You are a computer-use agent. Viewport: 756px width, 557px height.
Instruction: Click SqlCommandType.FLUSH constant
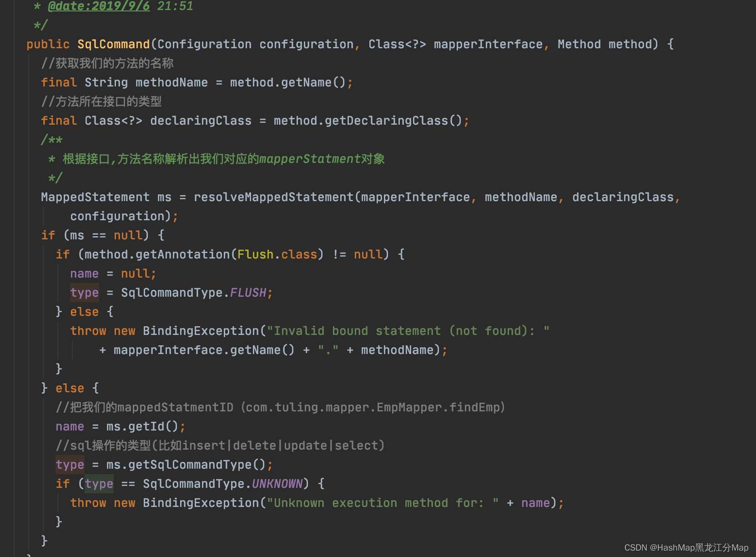tap(193, 293)
